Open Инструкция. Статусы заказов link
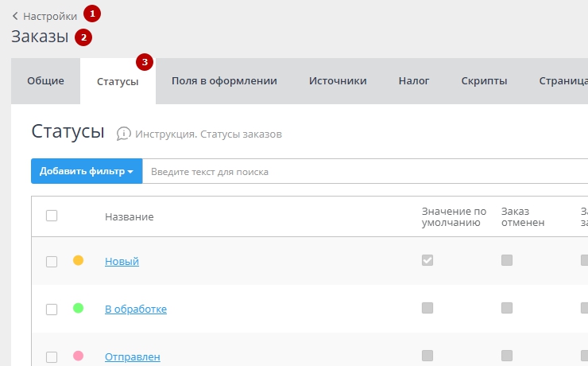 (208, 134)
